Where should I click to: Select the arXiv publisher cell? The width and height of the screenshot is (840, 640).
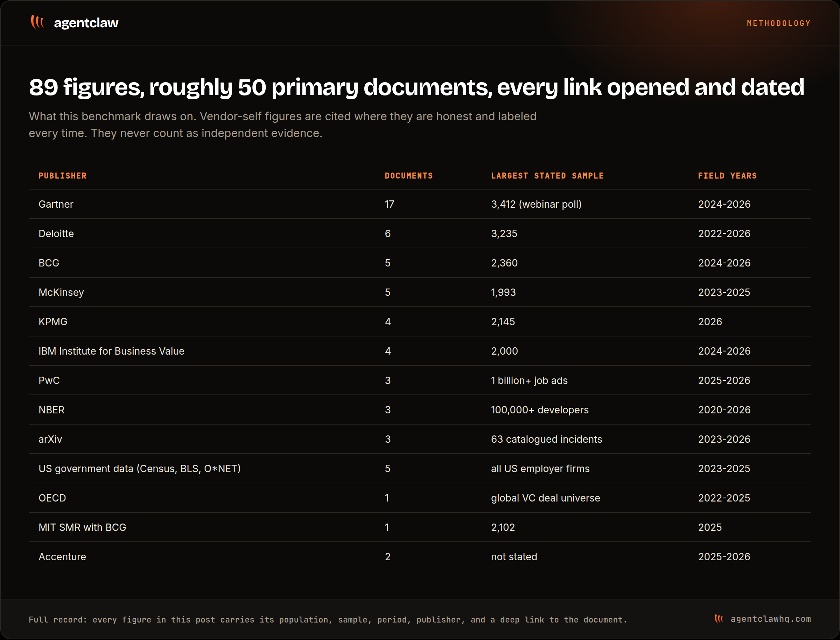tap(50, 439)
